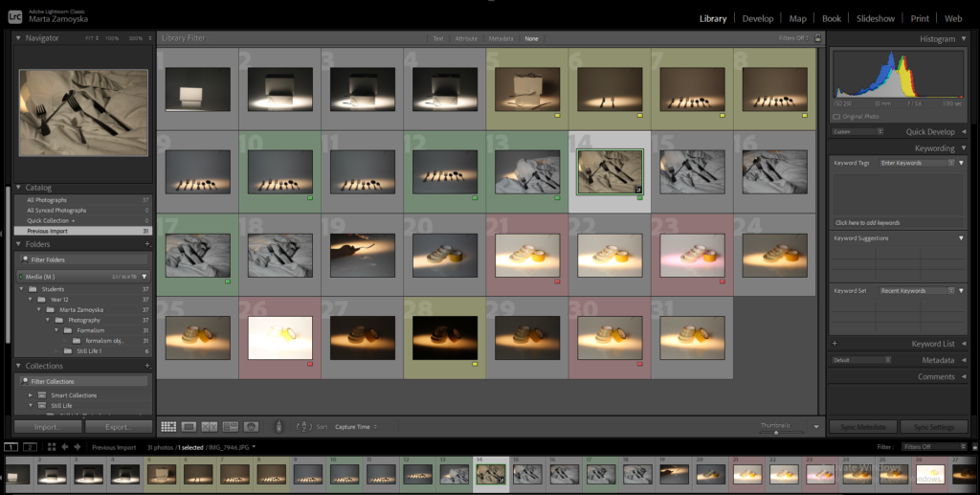Add keyword with Keyword List plus
980x495 pixels.
click(x=835, y=344)
